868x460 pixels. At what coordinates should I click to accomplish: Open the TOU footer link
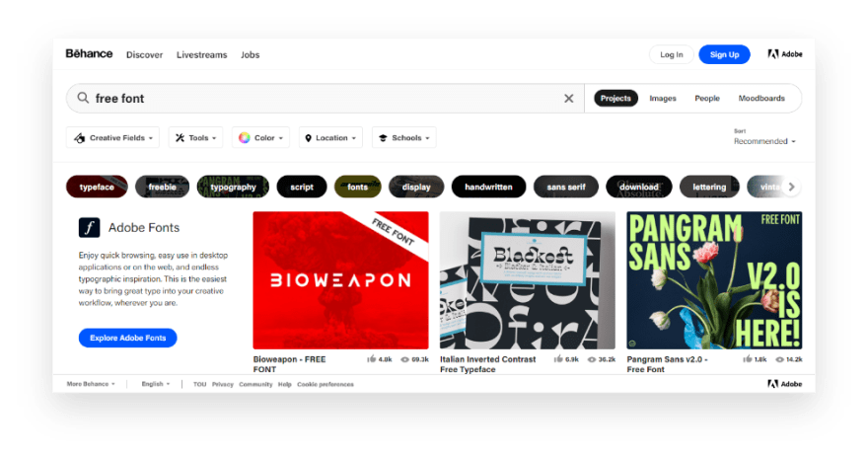[199, 384]
